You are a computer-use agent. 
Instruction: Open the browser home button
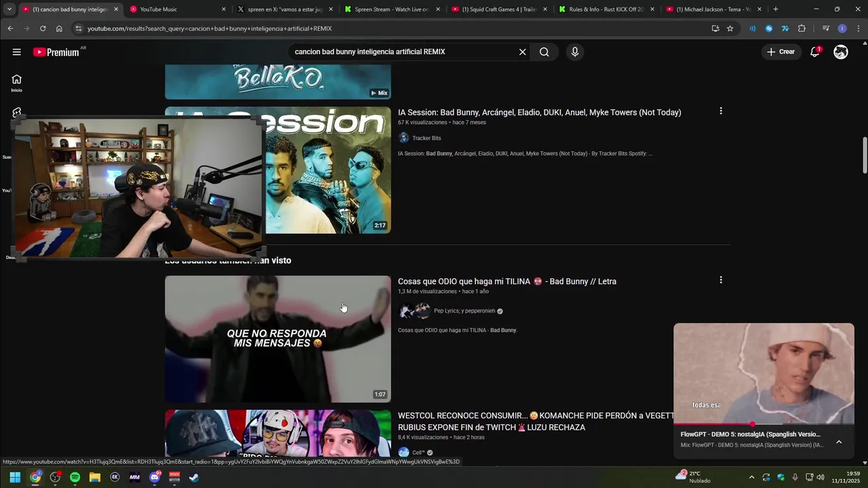[59, 28]
